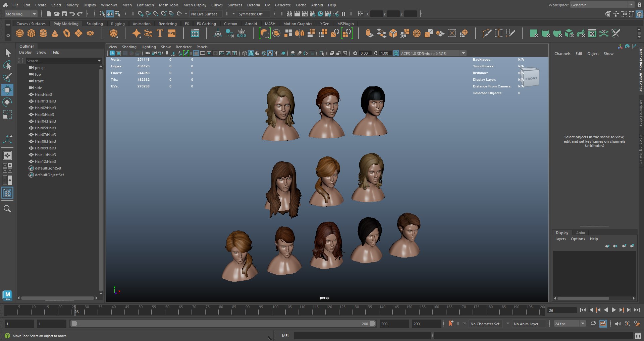Viewport: 644px width, 341px height.
Task: Click the Outliner horizontal scrollbar
Action: pos(57,298)
